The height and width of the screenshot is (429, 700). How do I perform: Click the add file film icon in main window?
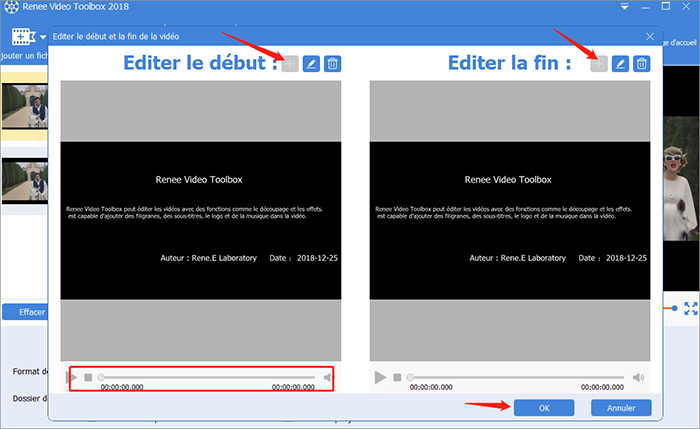pyautogui.click(x=23, y=37)
